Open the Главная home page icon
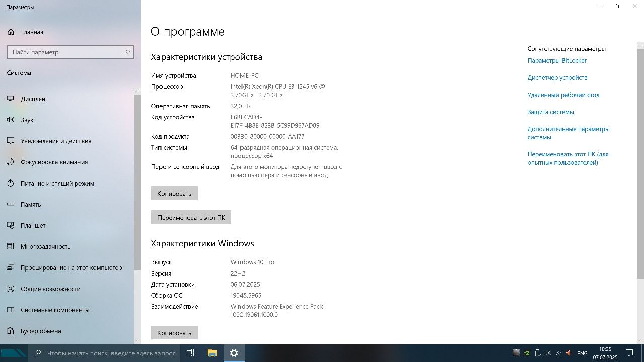This screenshot has width=644, height=362. [11, 32]
